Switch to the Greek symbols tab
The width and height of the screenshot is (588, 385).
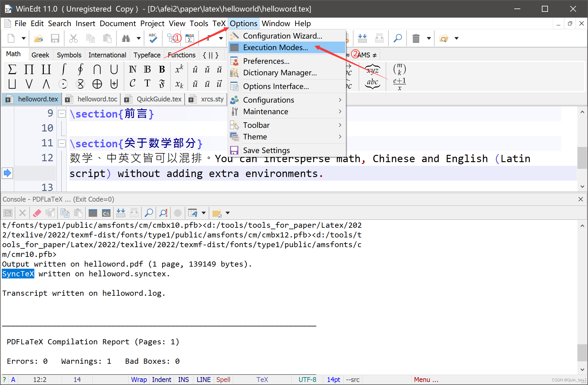point(40,55)
